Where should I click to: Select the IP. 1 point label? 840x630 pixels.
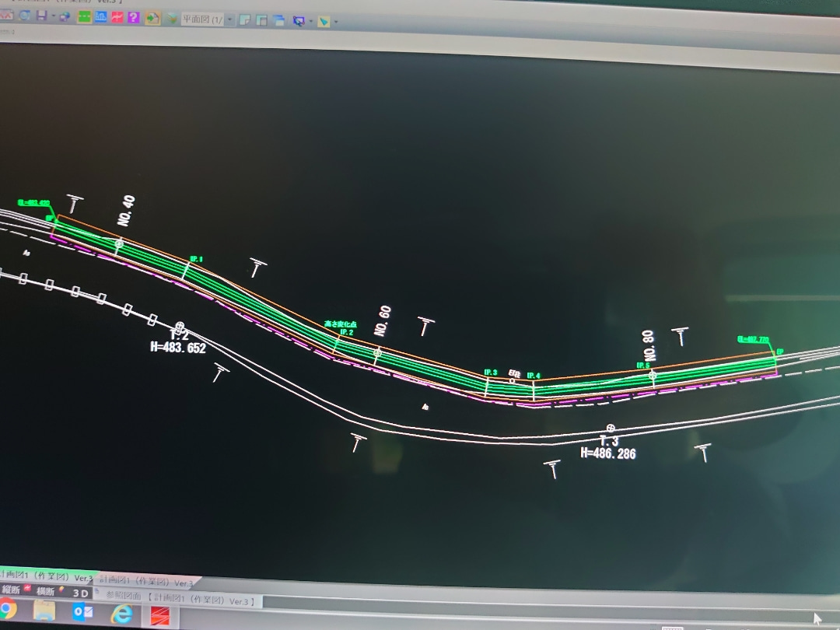tap(197, 259)
